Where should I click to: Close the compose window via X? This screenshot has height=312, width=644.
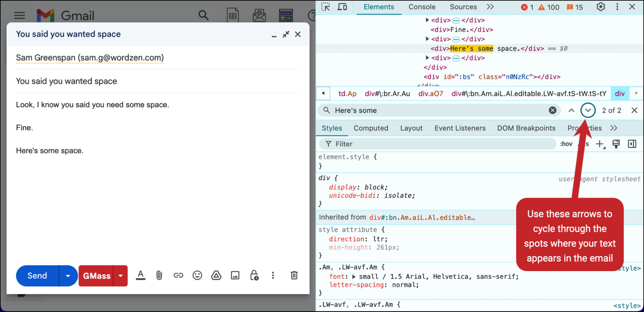[298, 34]
